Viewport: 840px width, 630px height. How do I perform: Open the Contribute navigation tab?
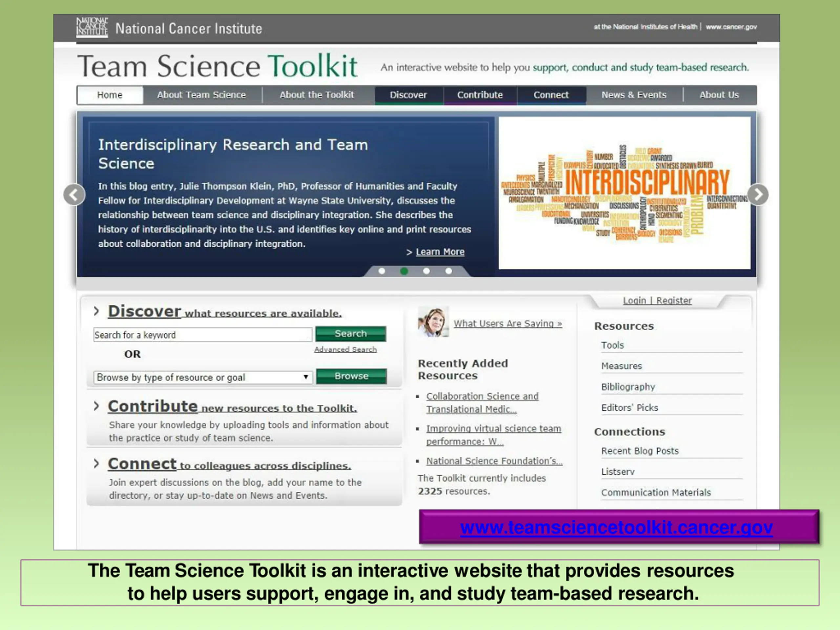coord(480,95)
